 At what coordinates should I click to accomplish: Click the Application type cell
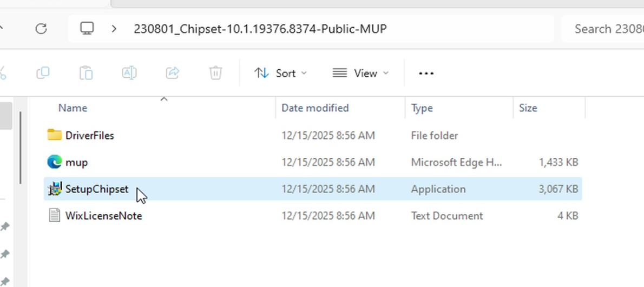(438, 189)
